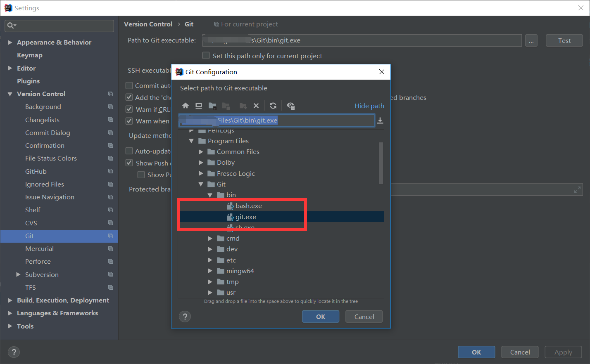Viewport: 590px width, 364px height.
Task: Click OK in Git Configuration dialog
Action: pos(321,317)
